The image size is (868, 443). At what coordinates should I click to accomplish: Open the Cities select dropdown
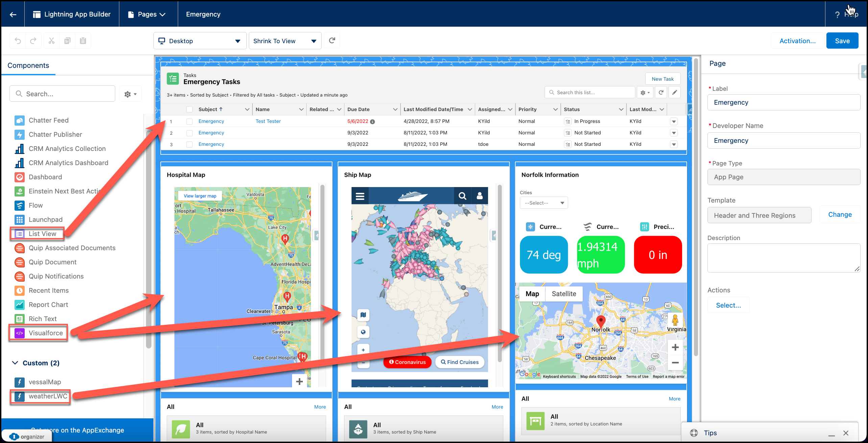coord(544,203)
